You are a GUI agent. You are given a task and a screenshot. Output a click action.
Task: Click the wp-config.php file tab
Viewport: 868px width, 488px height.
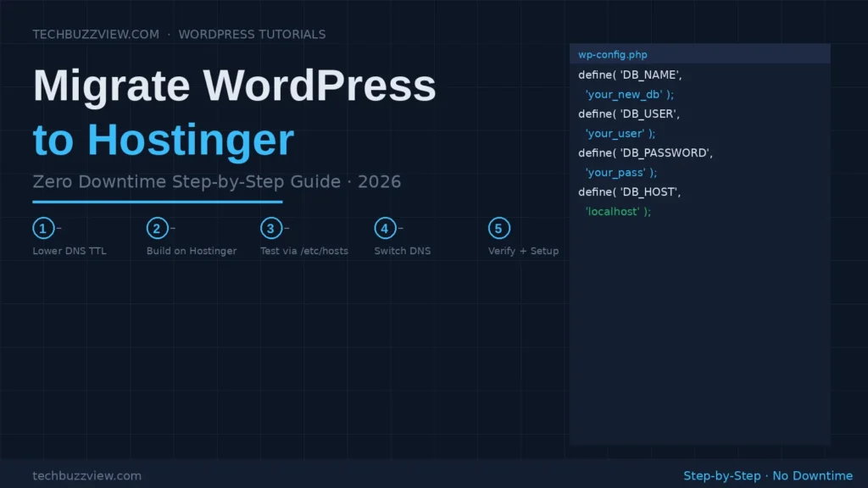coord(699,54)
